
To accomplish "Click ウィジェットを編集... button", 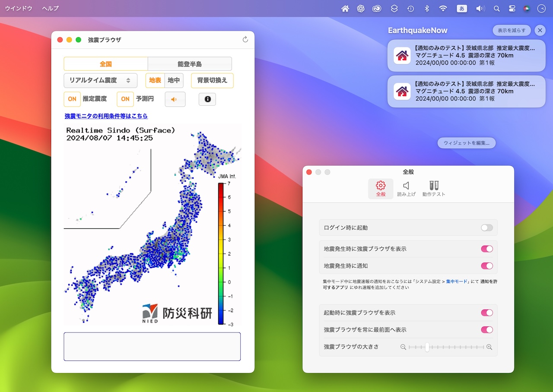I will click(467, 143).
